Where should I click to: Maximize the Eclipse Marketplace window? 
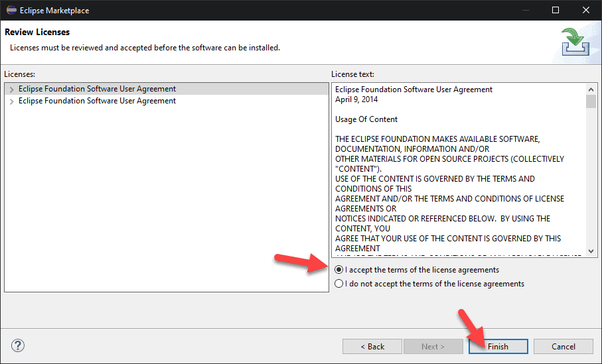tap(555, 10)
